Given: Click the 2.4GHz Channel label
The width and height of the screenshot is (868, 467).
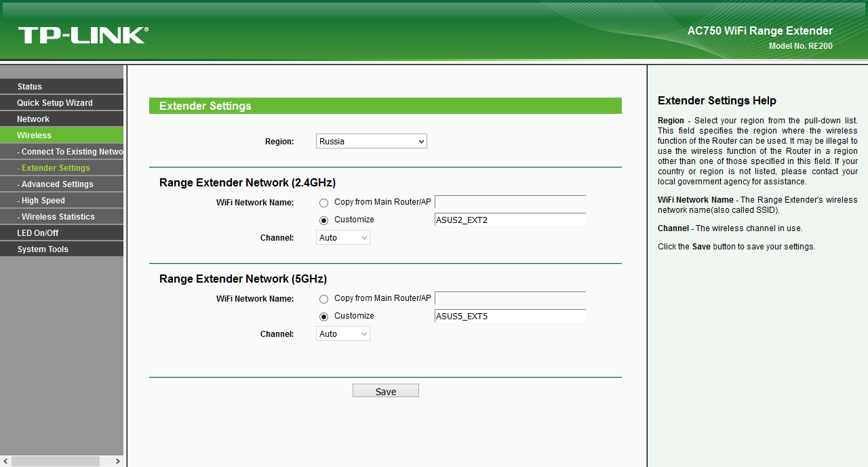Looking at the screenshot, I should (277, 238).
